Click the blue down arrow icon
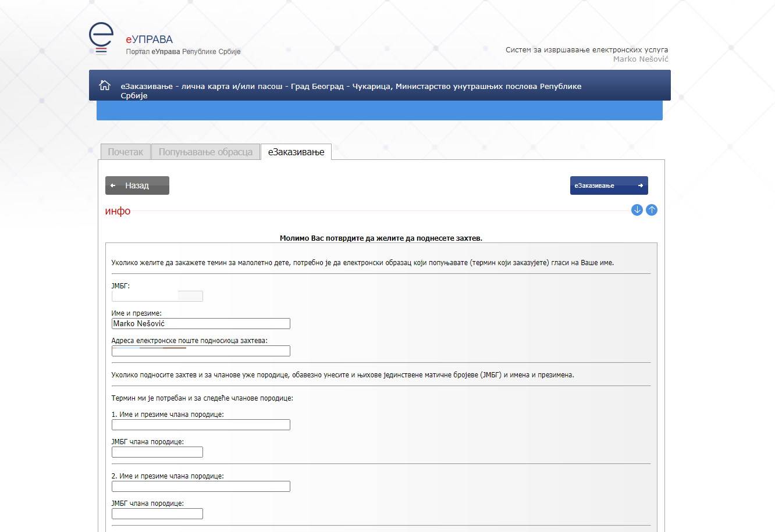The height and width of the screenshot is (532, 775). click(637, 210)
